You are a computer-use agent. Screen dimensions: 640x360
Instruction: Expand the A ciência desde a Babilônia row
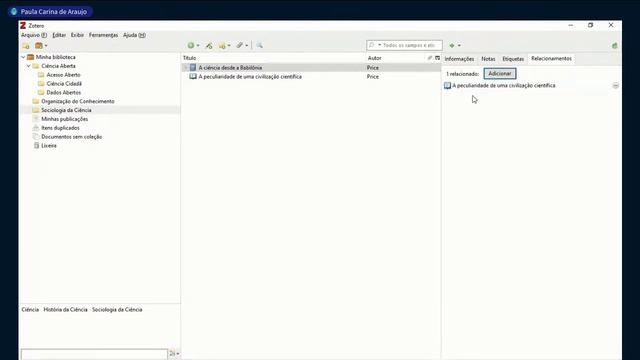click(x=186, y=68)
